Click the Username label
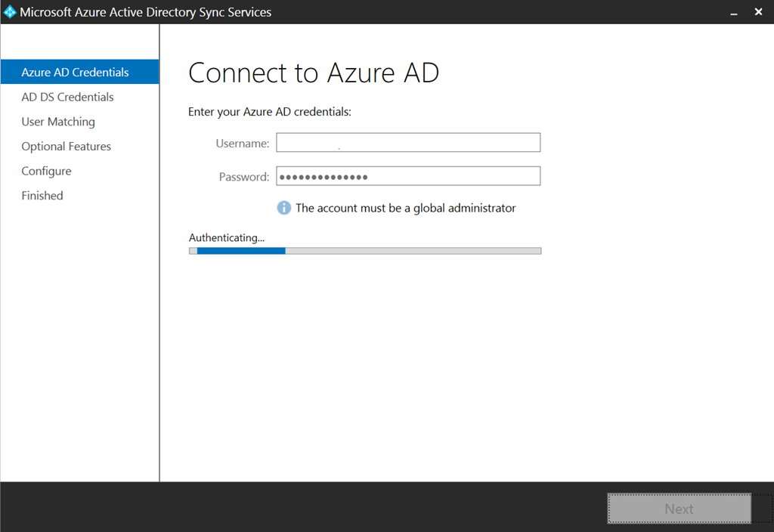774x532 pixels. point(242,143)
